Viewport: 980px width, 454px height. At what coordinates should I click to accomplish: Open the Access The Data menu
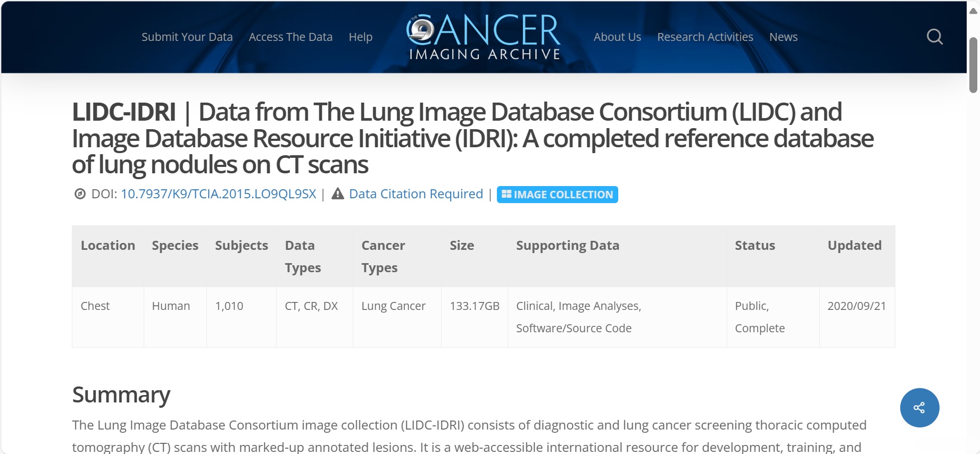coord(290,37)
